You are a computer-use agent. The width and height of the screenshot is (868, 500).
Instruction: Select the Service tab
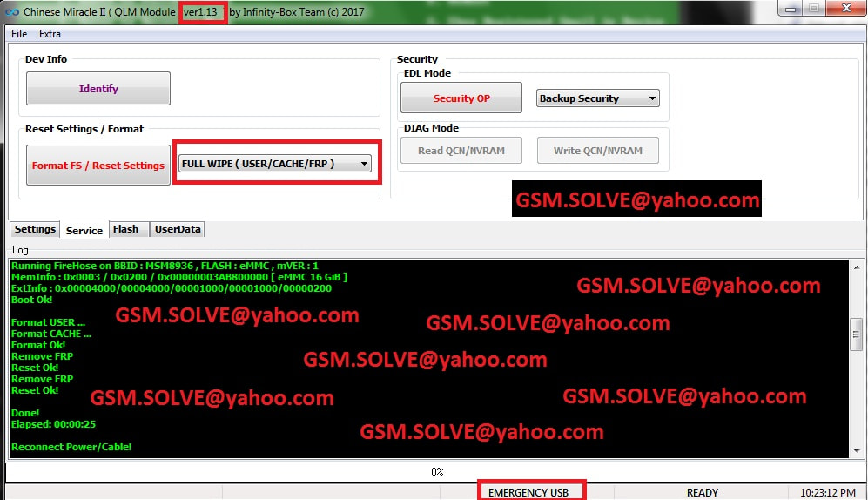coord(84,231)
